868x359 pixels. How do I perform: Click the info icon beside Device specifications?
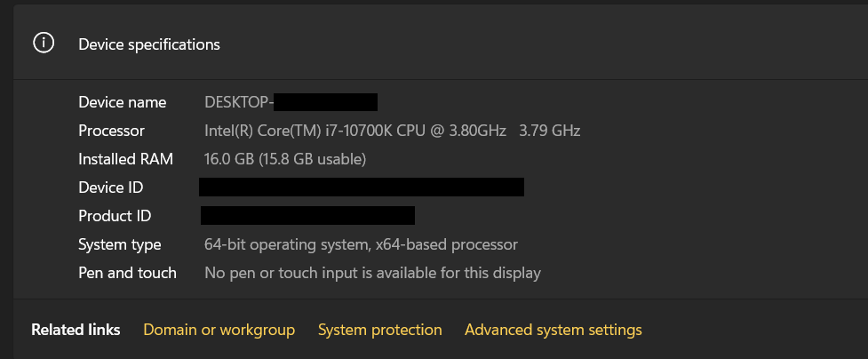pyautogui.click(x=44, y=44)
